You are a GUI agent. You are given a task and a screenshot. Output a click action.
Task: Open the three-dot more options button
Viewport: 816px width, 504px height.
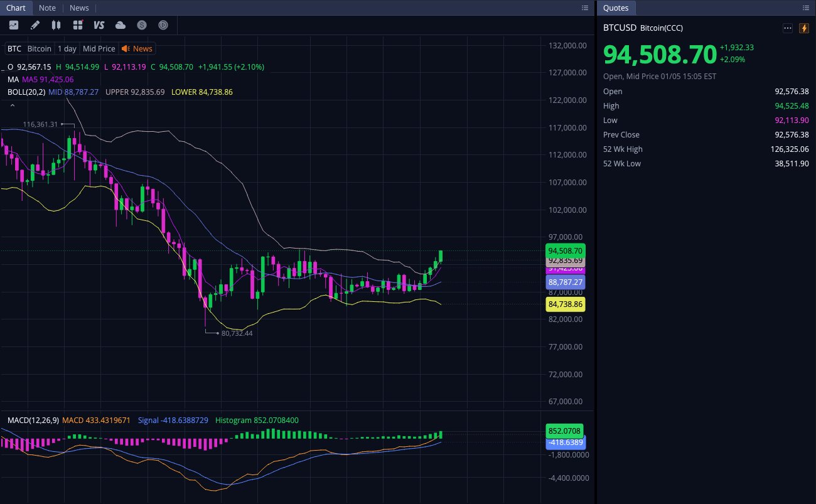[x=788, y=28]
